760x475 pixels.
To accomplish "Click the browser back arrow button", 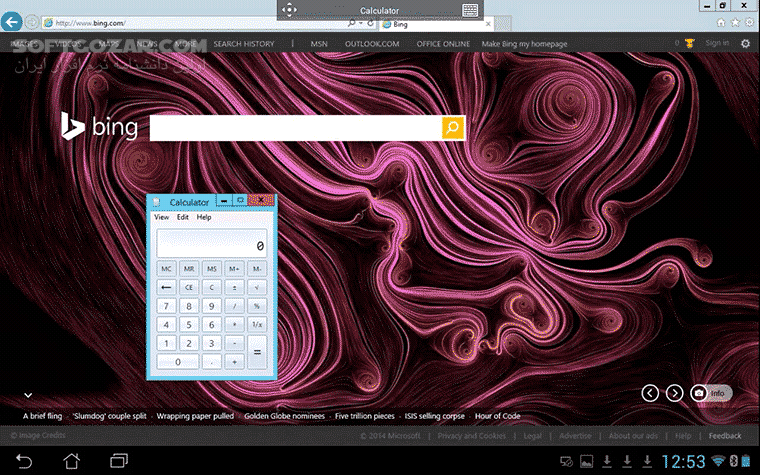I will pos(12,21).
